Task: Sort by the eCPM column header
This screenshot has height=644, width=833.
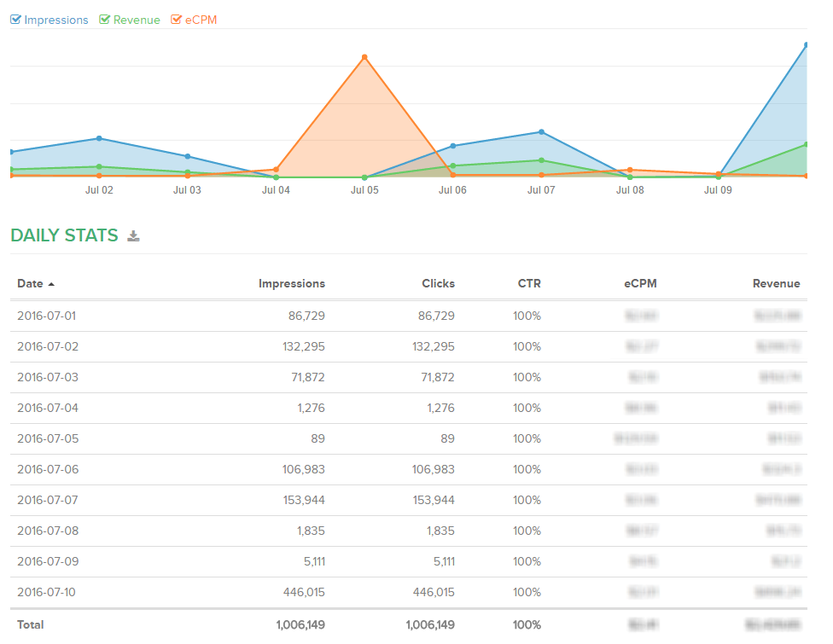Action: 640,284
